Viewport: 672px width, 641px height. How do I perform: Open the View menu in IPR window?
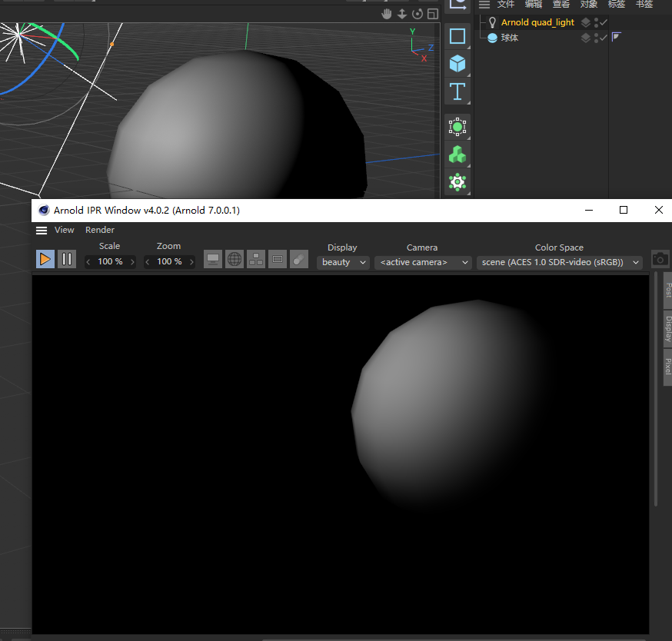[65, 230]
